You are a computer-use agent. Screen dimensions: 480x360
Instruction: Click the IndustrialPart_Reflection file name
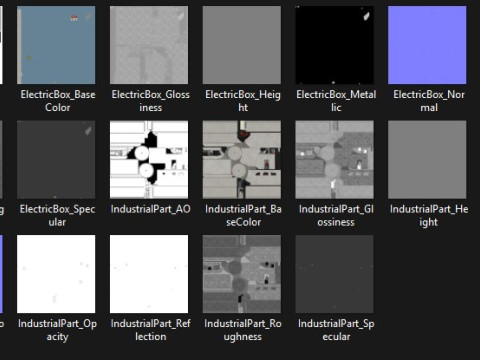point(151,330)
